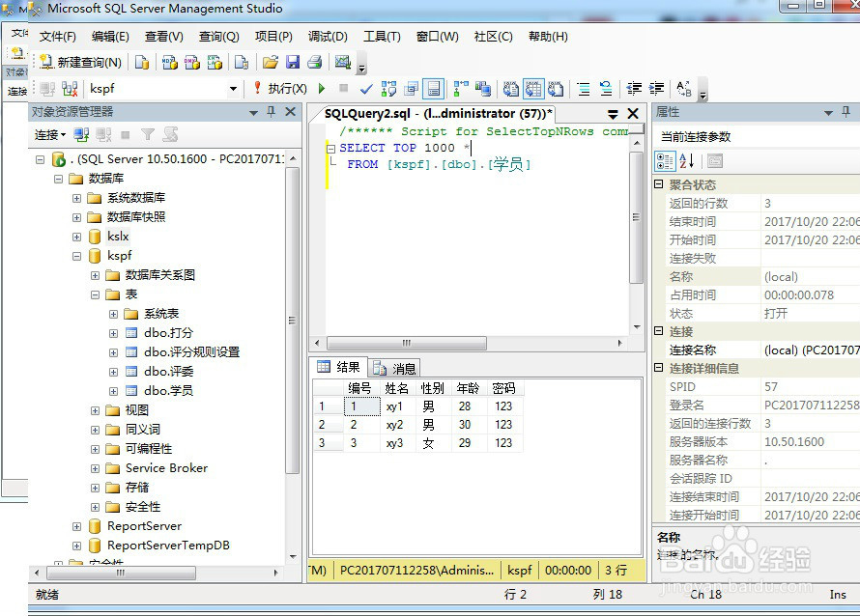Image resolution: width=860 pixels, height=616 pixels.
Task: Select the Service Broker folder
Action: pyautogui.click(x=166, y=468)
